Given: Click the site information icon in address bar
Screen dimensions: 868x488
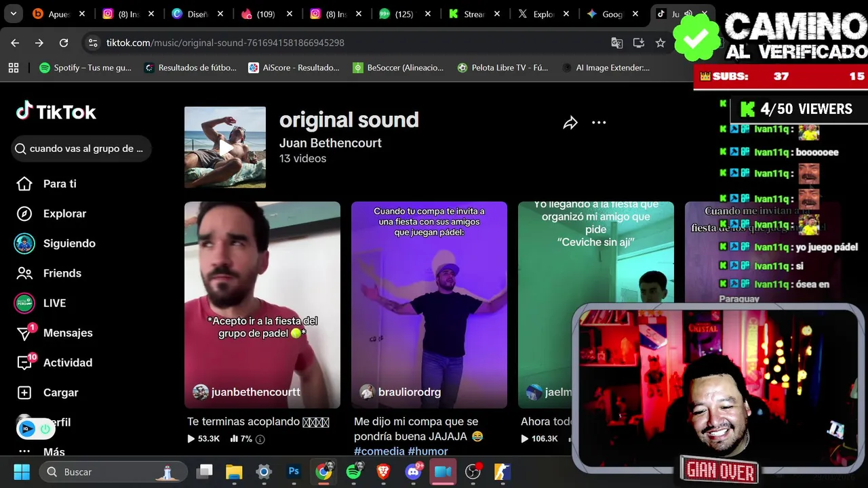Looking at the screenshot, I should pyautogui.click(x=93, y=43).
